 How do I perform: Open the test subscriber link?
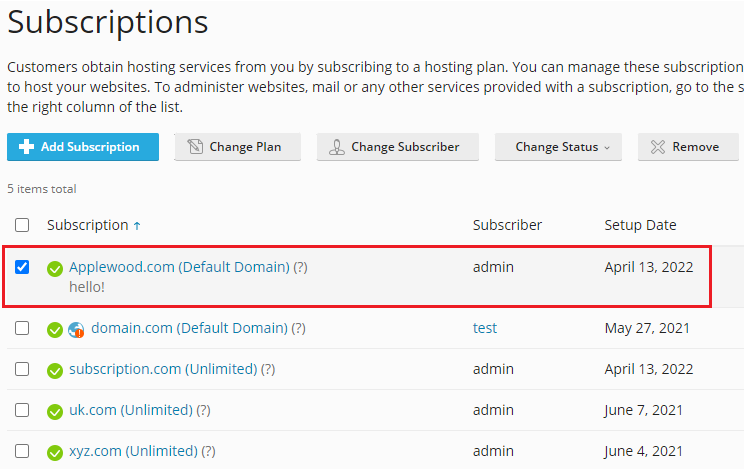click(x=485, y=328)
